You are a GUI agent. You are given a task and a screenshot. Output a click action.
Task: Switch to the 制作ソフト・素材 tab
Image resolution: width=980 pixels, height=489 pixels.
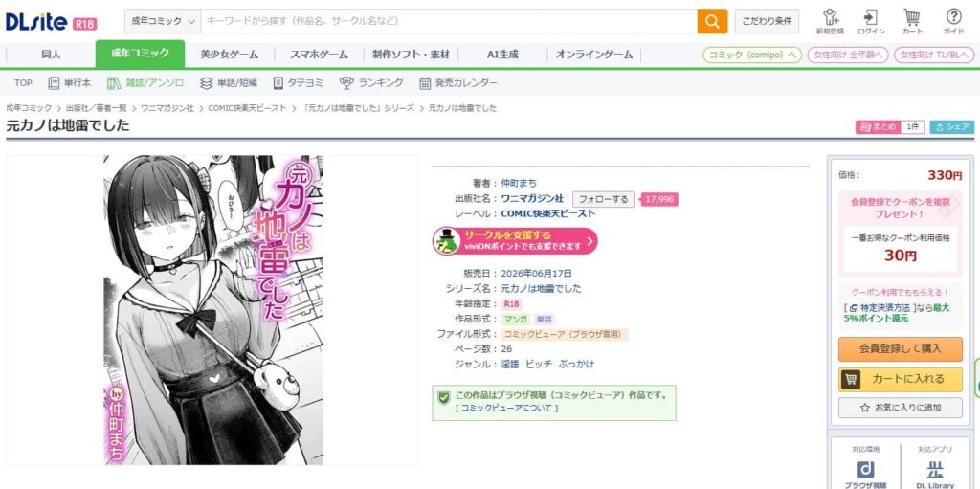(x=411, y=55)
